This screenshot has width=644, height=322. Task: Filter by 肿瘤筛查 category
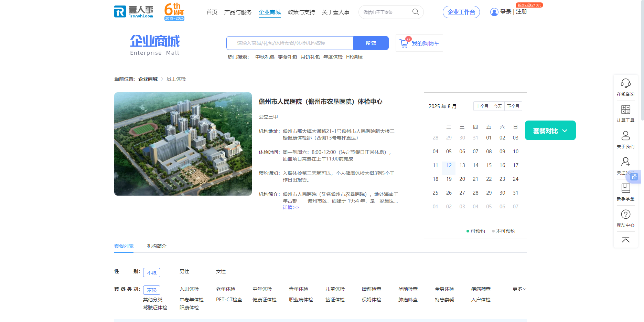click(408, 300)
